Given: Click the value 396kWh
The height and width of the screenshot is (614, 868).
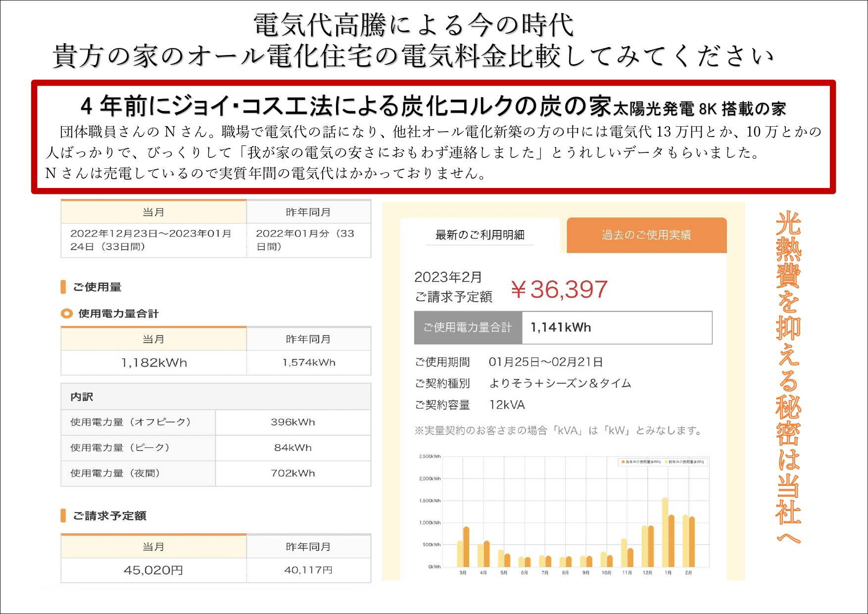Looking at the screenshot, I should pyautogui.click(x=293, y=422).
